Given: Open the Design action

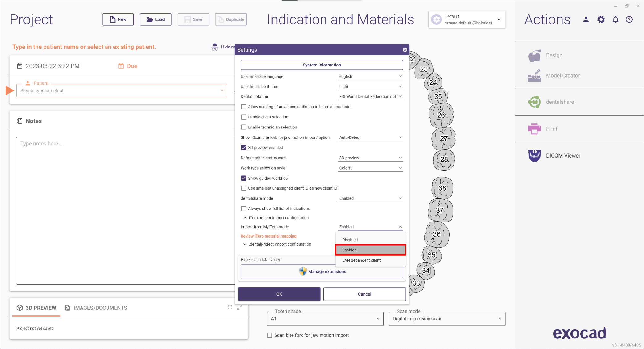Looking at the screenshot, I should point(545,56).
